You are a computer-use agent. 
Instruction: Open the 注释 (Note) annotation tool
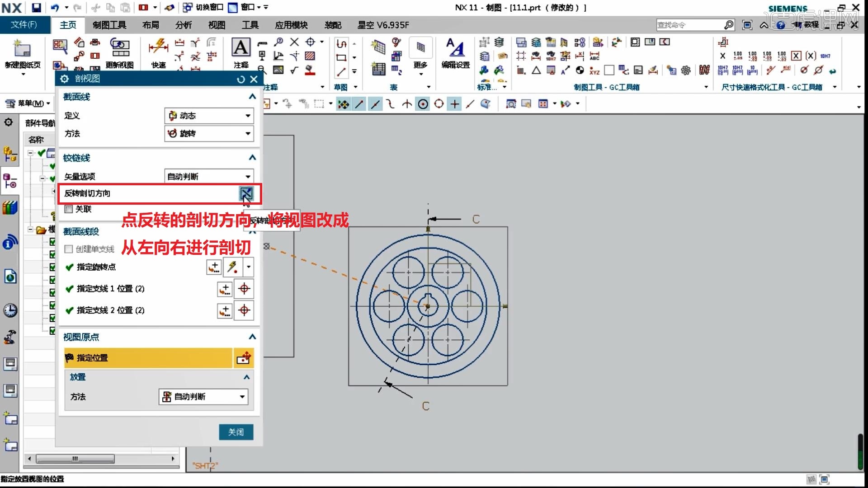click(x=241, y=47)
